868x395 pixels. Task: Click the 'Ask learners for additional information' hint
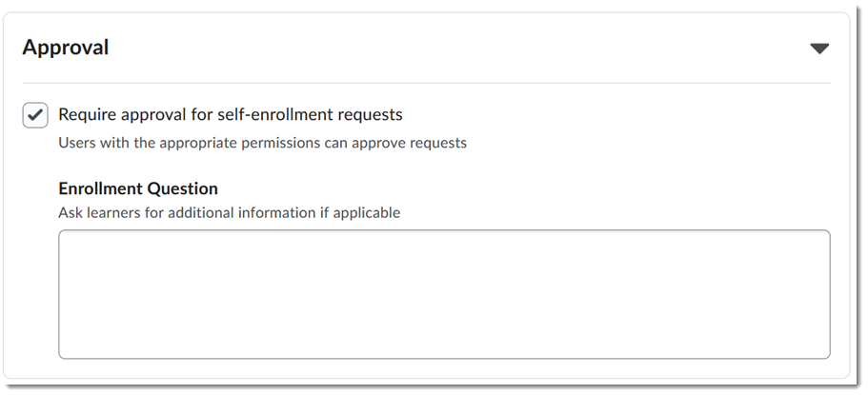tap(229, 212)
